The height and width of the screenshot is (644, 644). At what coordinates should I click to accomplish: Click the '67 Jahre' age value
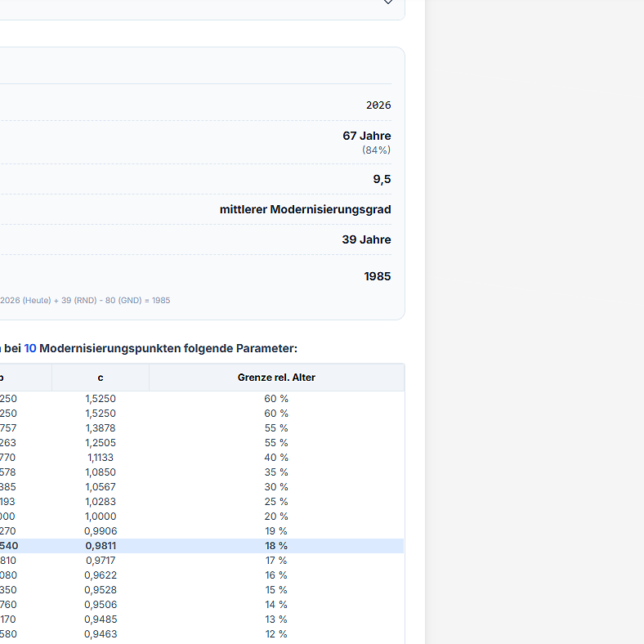pyautogui.click(x=366, y=136)
